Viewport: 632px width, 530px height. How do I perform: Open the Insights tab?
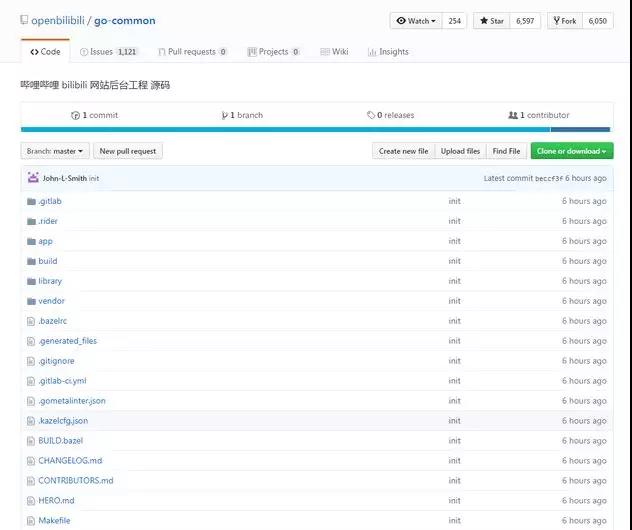tap(389, 52)
